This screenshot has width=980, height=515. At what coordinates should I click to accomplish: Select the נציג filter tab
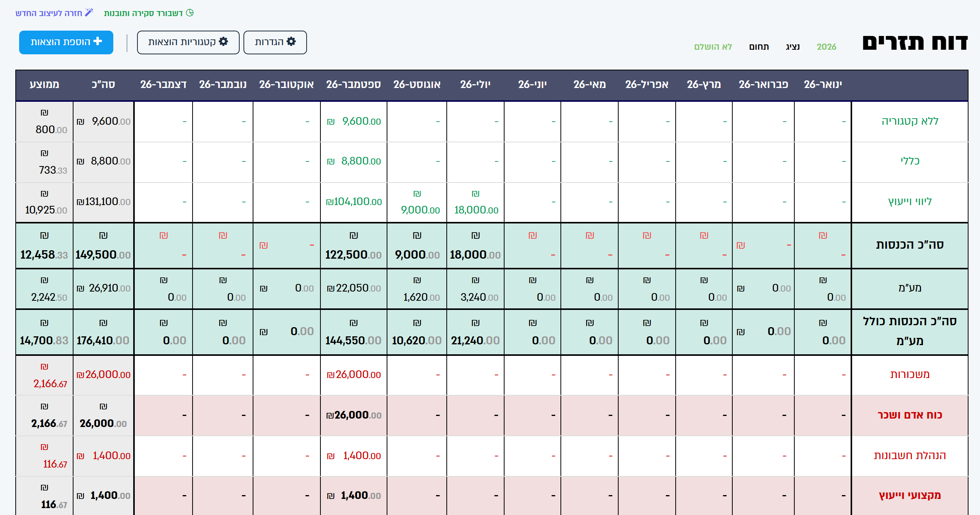tap(793, 47)
